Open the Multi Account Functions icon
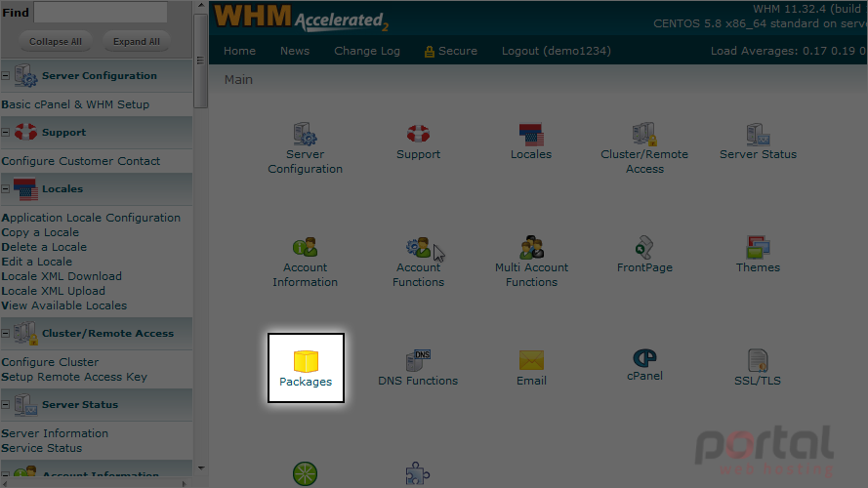Viewport: 868px width, 488px height. [x=531, y=247]
